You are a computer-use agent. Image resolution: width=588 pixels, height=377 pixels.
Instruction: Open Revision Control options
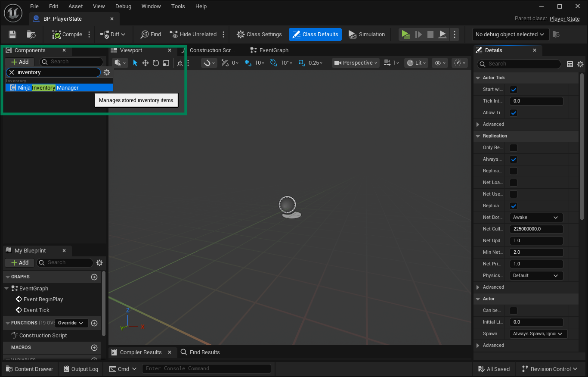[x=550, y=369]
